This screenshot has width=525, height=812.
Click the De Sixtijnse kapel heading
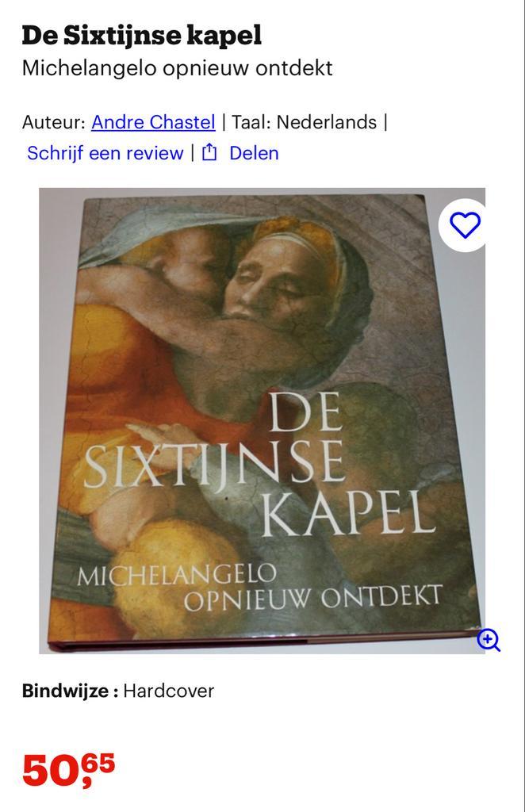pos(141,36)
